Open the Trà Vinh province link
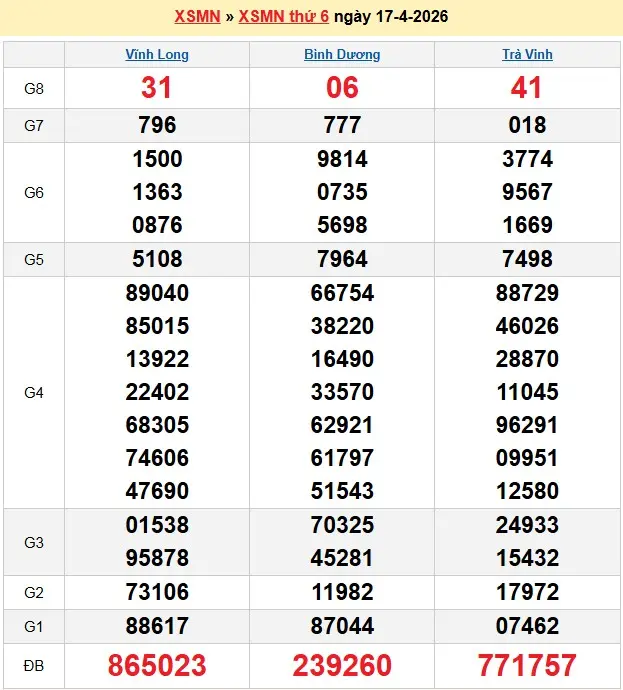Image resolution: width=623 pixels, height=690 pixels. click(527, 55)
